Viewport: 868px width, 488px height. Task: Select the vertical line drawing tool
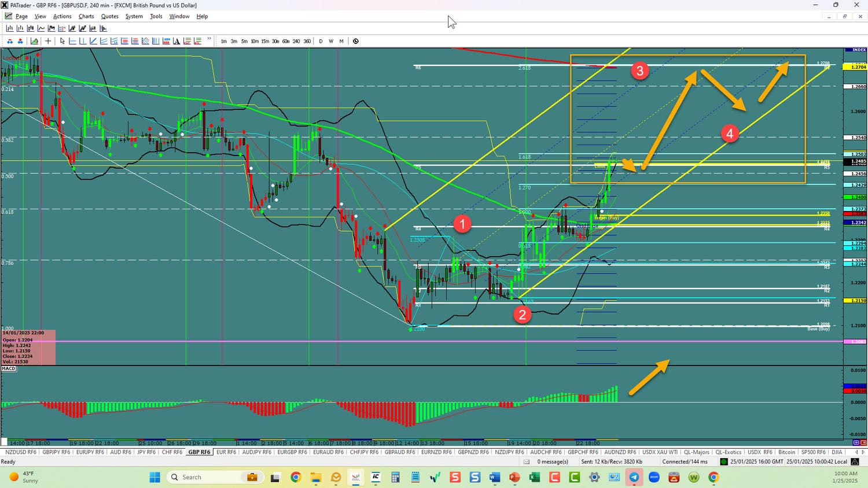(83, 41)
